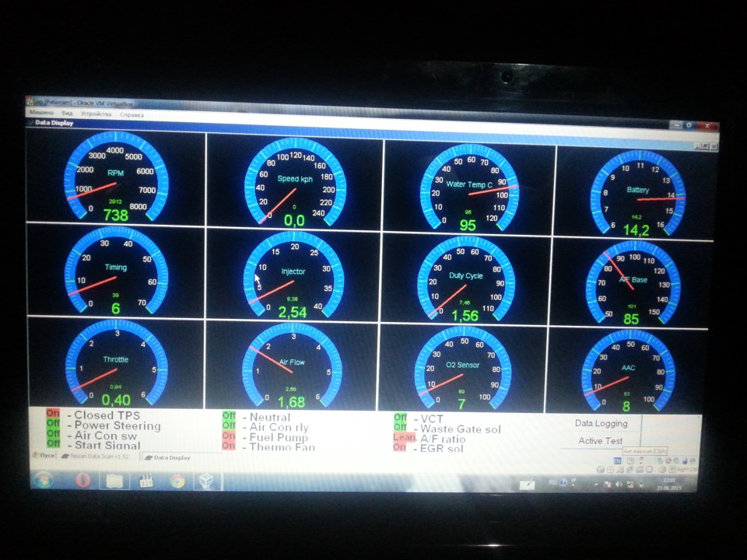This screenshot has height=560, width=747.
Task: Open the Устройства menu in VirtualBox
Action: [96, 114]
